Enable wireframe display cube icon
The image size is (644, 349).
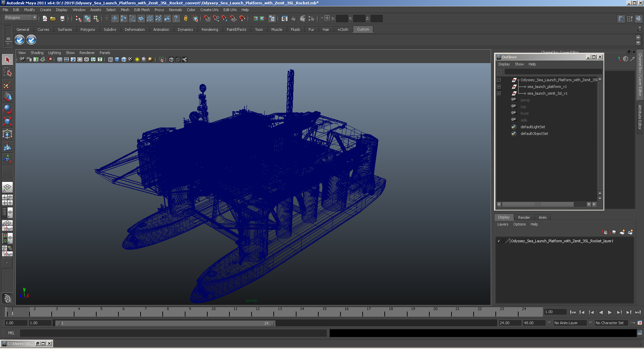click(110, 59)
